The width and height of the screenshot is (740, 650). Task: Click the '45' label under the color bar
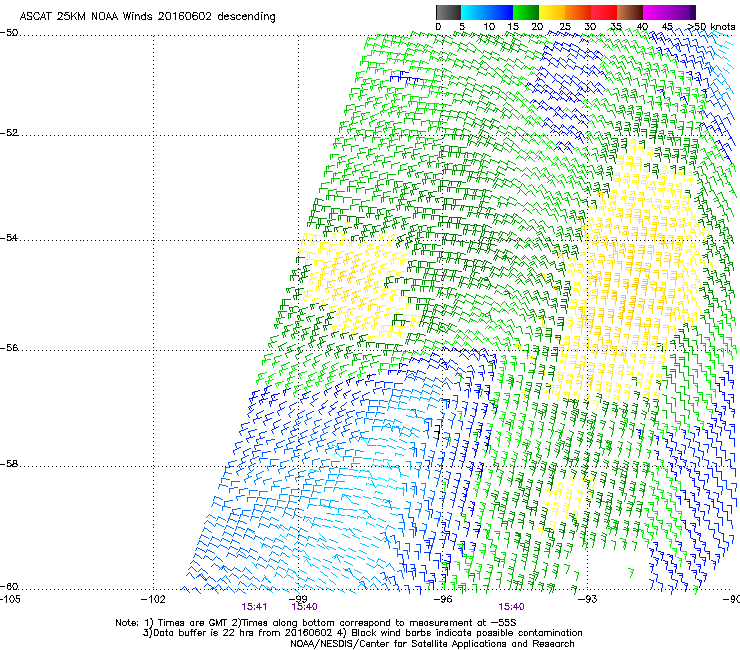(x=667, y=27)
